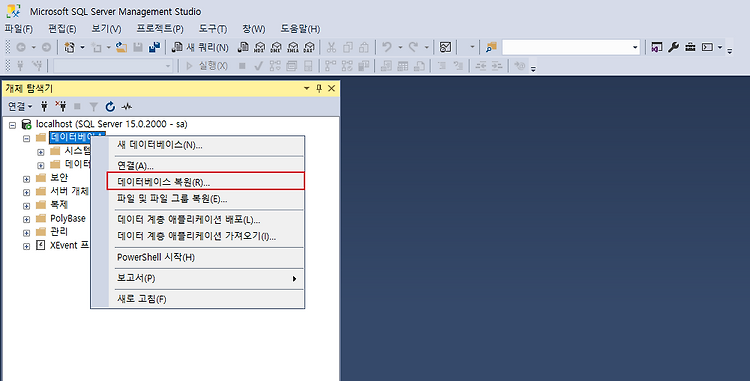Click the Disconnect plug icon

[x=61, y=106]
